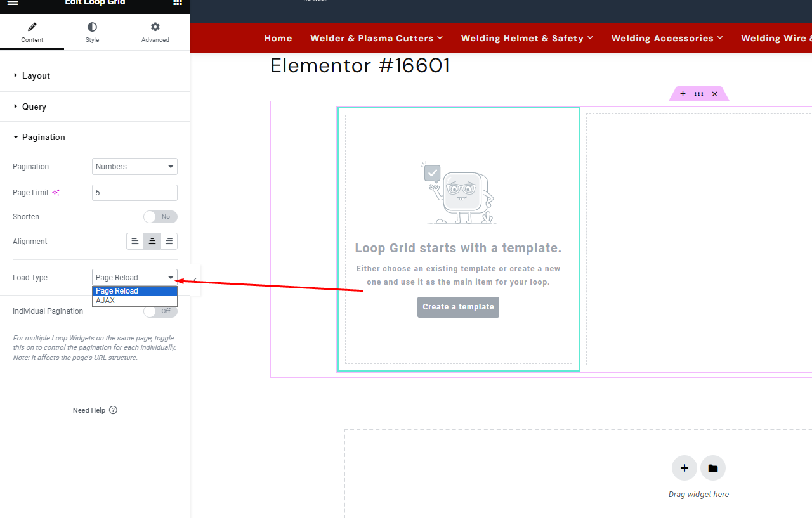Toggle the Shorten switch
The width and height of the screenshot is (812, 518).
[160, 217]
